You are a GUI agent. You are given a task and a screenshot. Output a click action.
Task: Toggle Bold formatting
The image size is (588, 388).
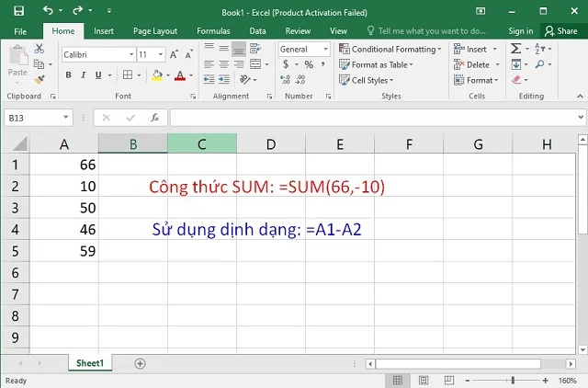point(68,75)
